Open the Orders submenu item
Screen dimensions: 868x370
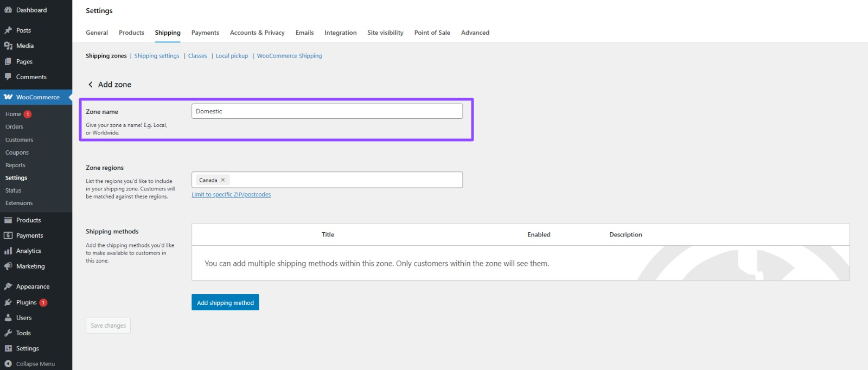click(14, 127)
